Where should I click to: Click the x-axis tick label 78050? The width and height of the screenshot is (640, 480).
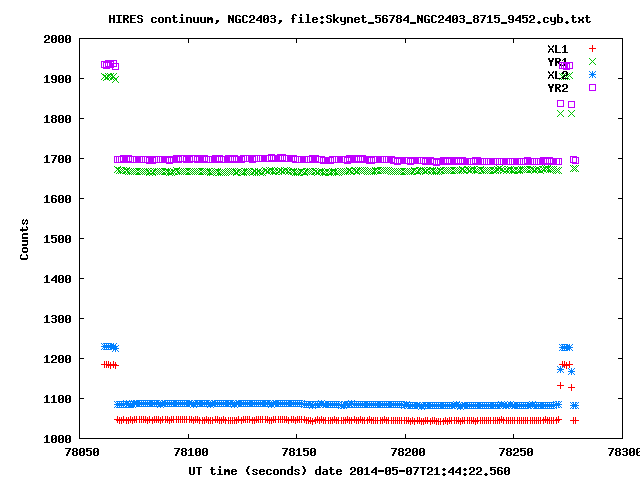[x=82, y=452]
